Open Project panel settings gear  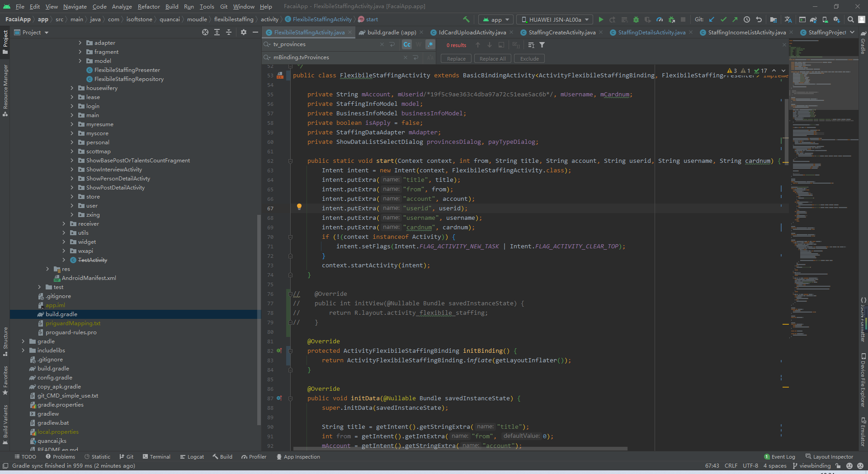[x=244, y=32]
